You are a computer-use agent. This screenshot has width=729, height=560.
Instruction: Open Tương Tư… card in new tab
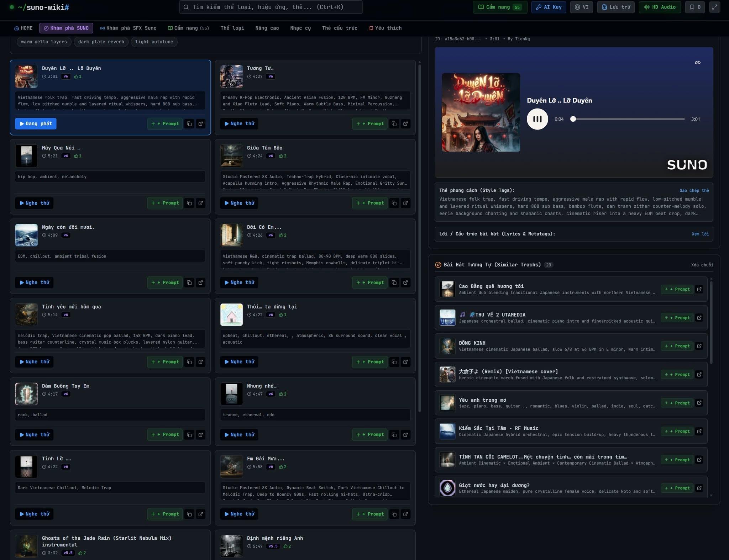pyautogui.click(x=405, y=124)
